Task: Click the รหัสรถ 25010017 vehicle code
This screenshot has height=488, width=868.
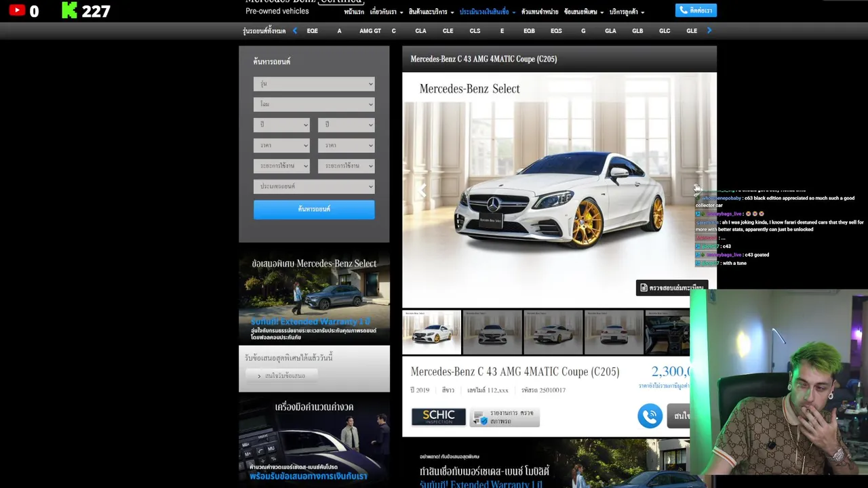Action: (543, 390)
